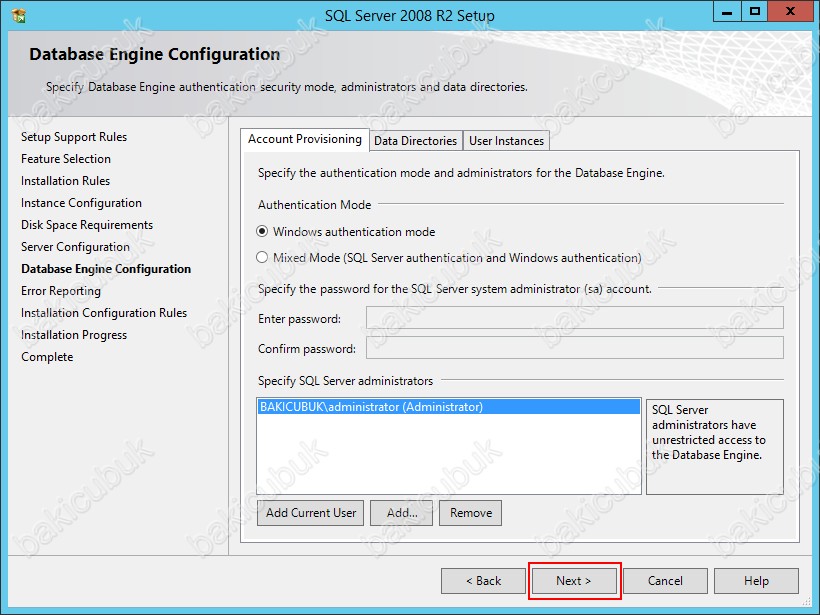Click Installation Configuration Rules step
The width and height of the screenshot is (820, 615).
(x=104, y=313)
